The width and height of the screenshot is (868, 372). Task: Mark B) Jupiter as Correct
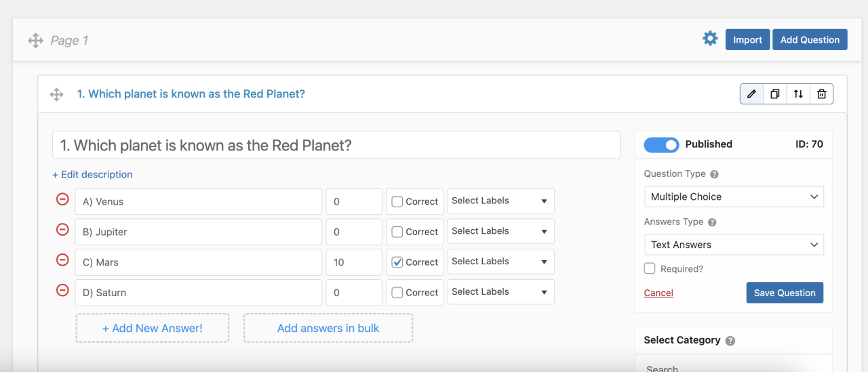[397, 232]
